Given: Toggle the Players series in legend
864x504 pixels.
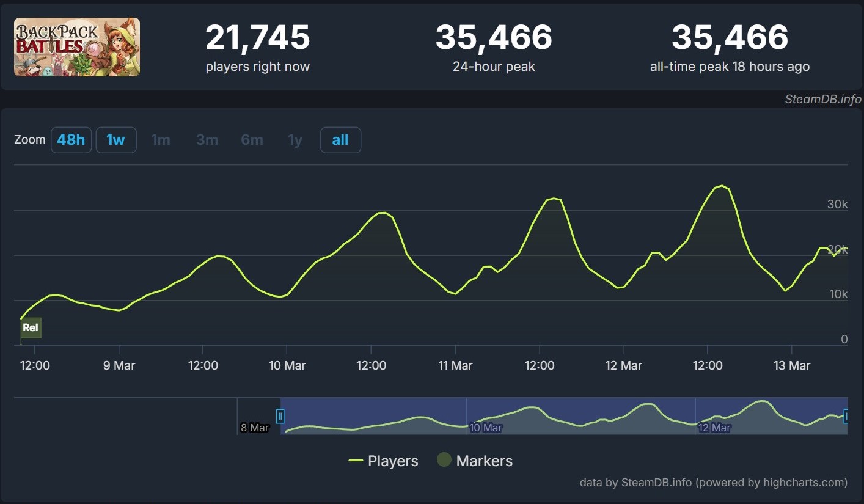Looking at the screenshot, I should (384, 461).
